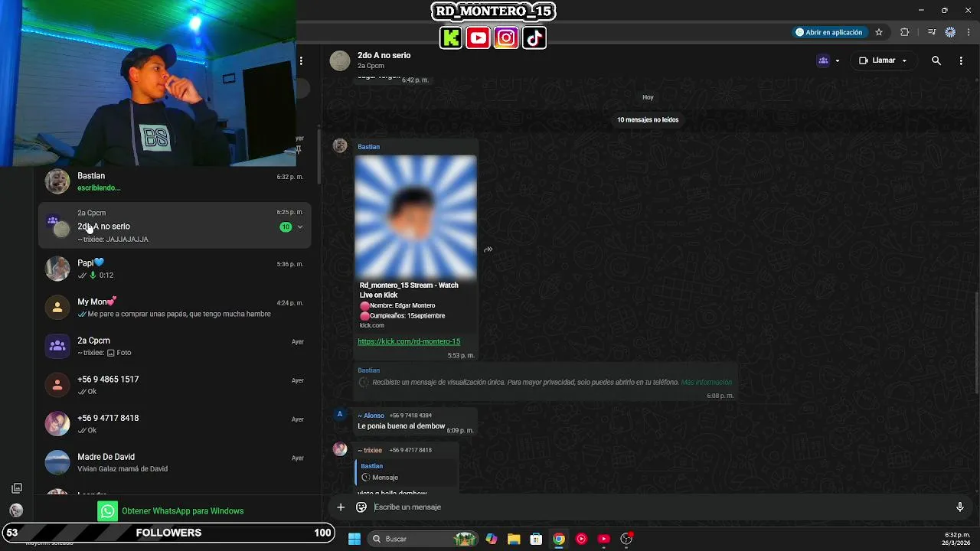Expand chevron on 2do A no serio chat row
The image size is (980, 551).
[x=300, y=227]
